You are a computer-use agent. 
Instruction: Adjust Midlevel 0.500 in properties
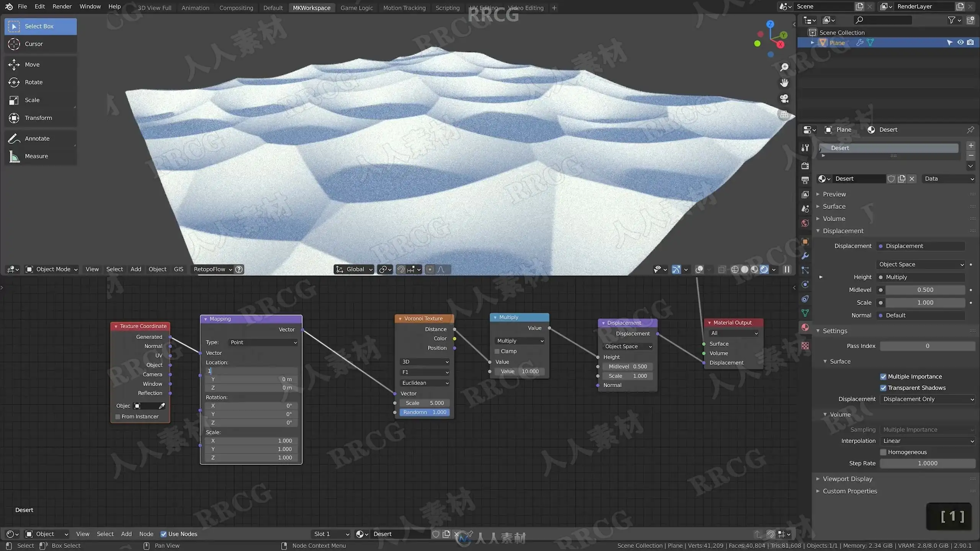point(925,290)
